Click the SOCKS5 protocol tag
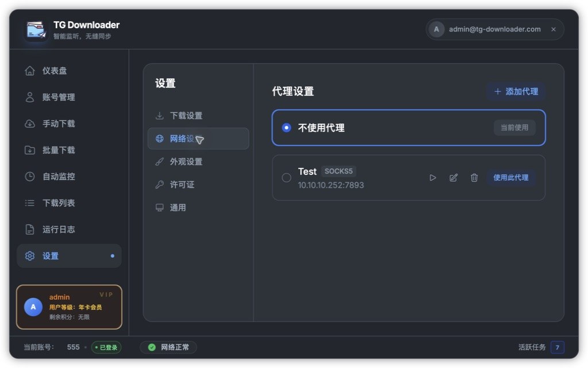The image size is (588, 368). tap(338, 171)
